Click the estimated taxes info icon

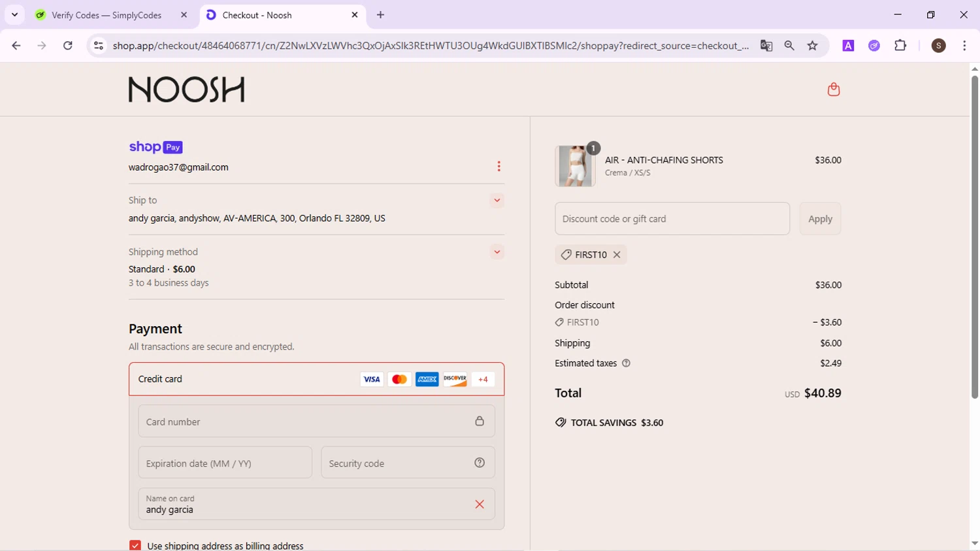pos(626,363)
